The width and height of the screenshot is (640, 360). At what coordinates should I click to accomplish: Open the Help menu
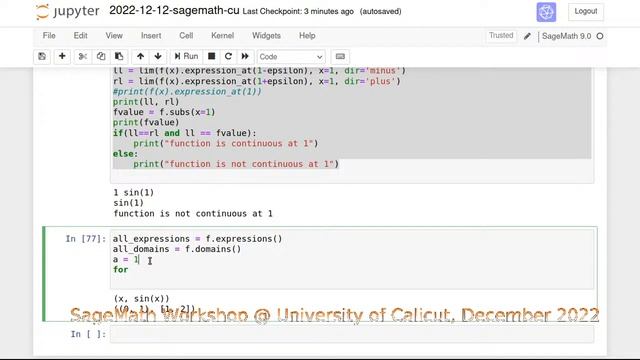click(307, 36)
